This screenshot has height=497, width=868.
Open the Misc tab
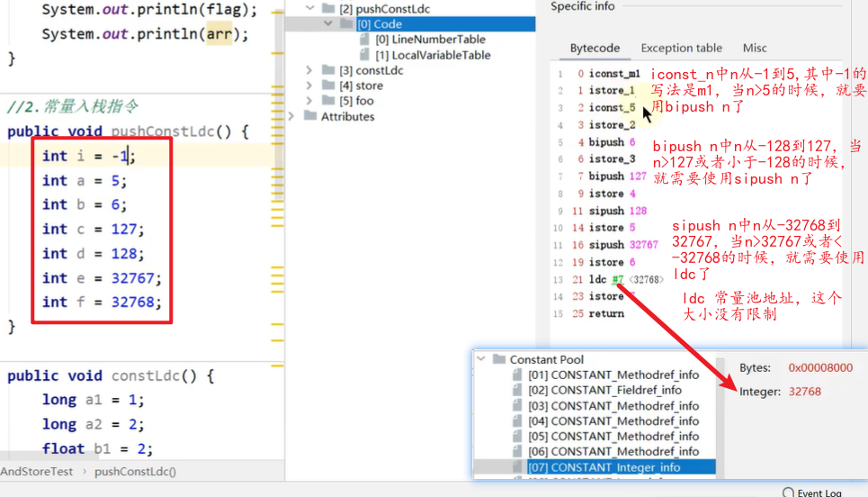pos(754,48)
